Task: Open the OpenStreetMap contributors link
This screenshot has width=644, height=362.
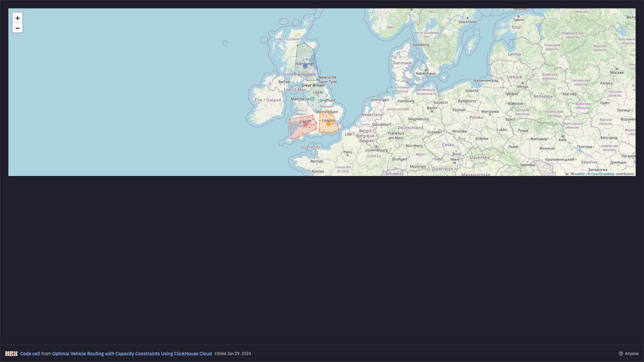Action: click(603, 174)
